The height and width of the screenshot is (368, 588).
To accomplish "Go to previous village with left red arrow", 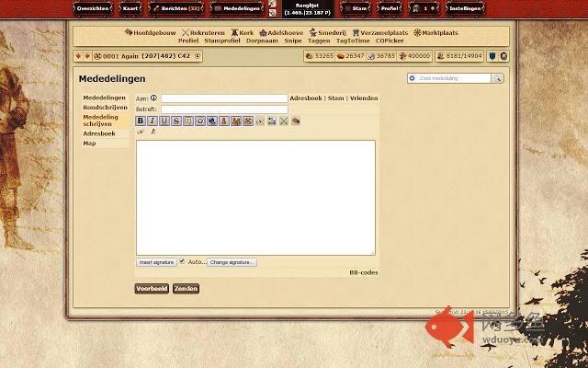I will 78,56.
